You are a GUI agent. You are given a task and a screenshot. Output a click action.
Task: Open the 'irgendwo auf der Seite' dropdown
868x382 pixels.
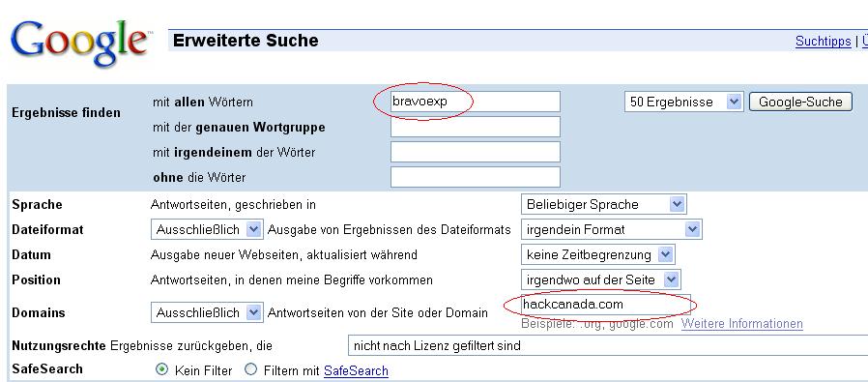click(x=600, y=279)
